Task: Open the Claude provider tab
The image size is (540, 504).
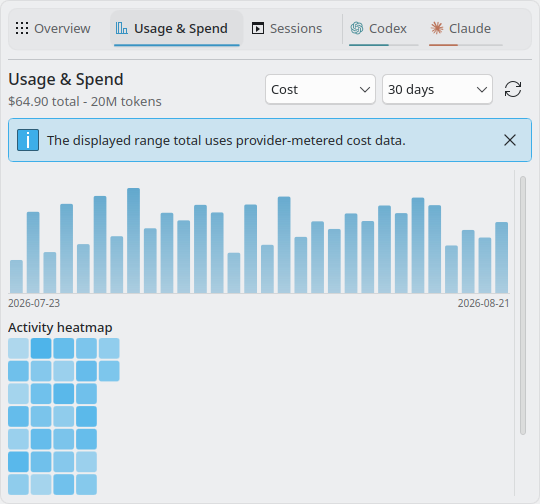Action: click(x=466, y=30)
